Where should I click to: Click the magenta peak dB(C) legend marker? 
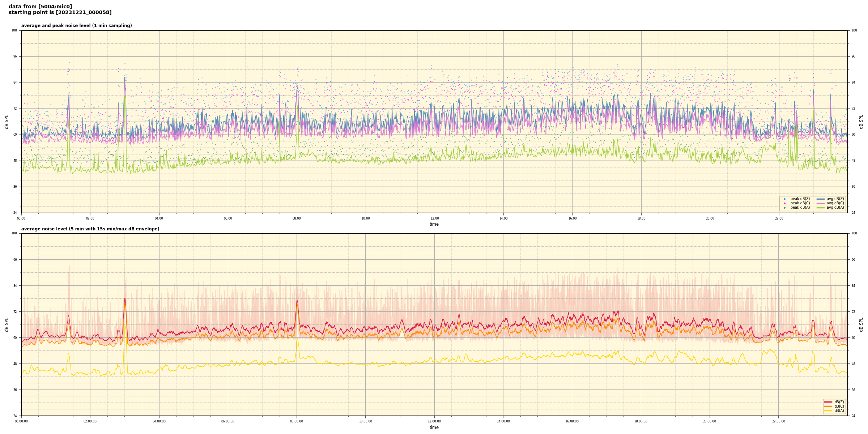[784, 203]
